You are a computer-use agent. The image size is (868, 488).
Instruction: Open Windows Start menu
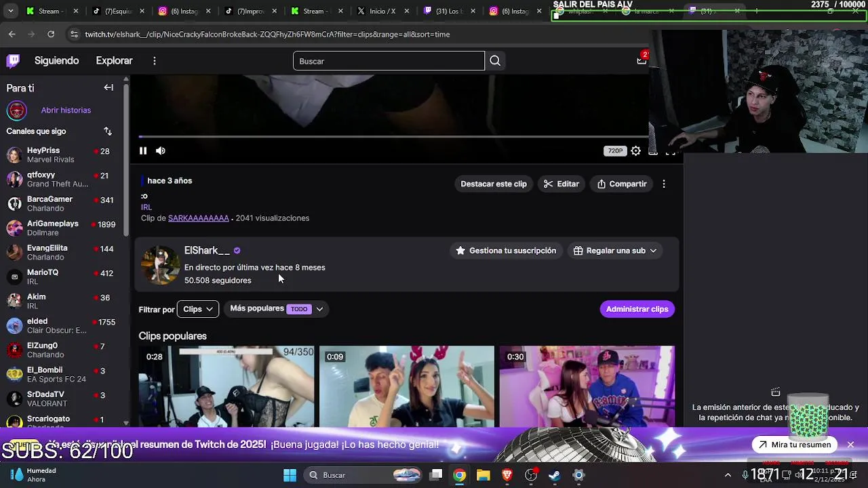(x=290, y=475)
